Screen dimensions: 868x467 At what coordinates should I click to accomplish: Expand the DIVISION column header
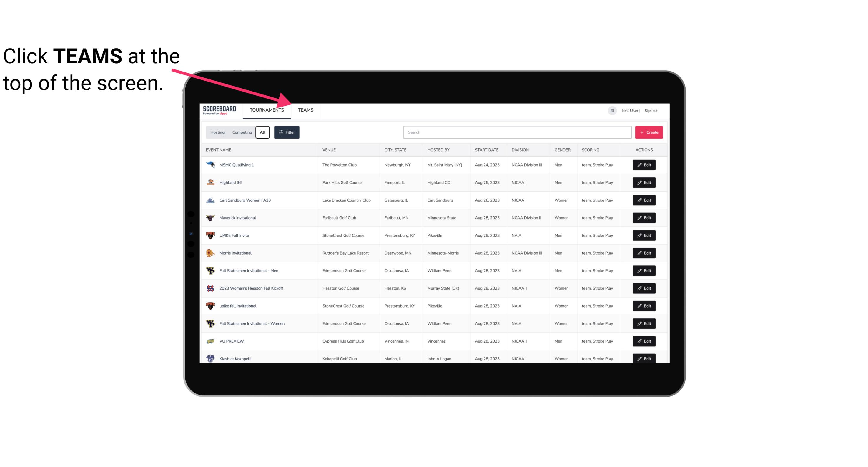tap(521, 149)
